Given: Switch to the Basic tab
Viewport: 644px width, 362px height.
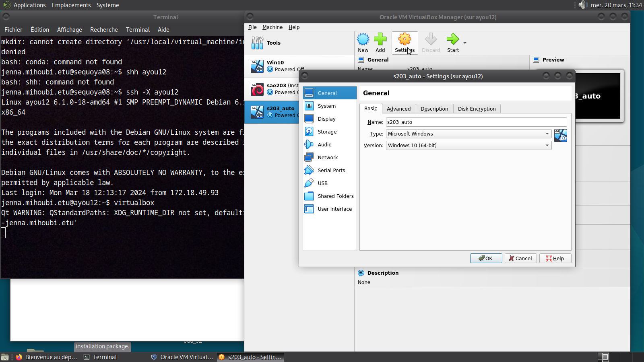Looking at the screenshot, I should point(371,109).
